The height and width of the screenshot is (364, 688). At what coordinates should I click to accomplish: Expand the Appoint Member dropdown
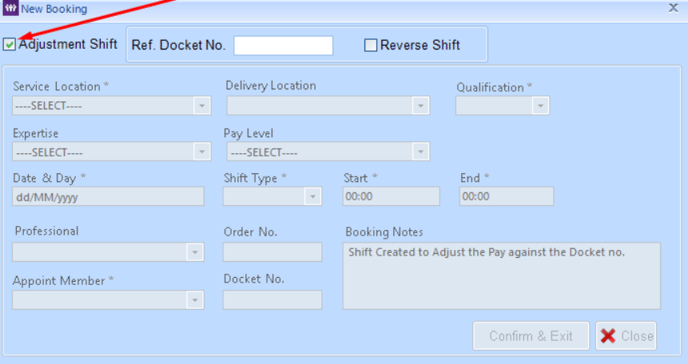pyautogui.click(x=195, y=300)
